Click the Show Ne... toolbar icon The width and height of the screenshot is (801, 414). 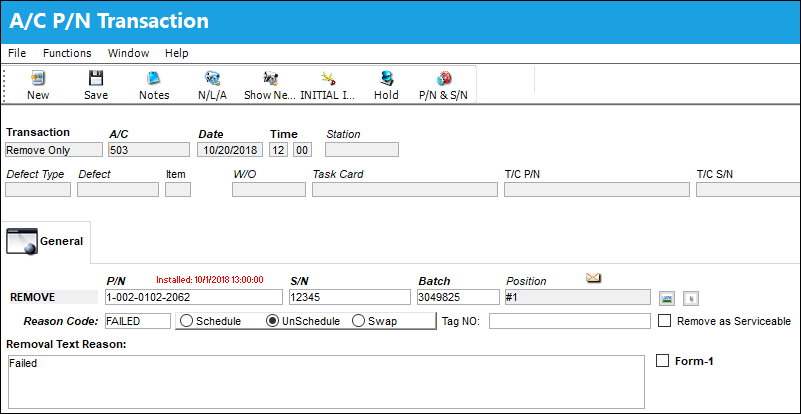coord(270,78)
